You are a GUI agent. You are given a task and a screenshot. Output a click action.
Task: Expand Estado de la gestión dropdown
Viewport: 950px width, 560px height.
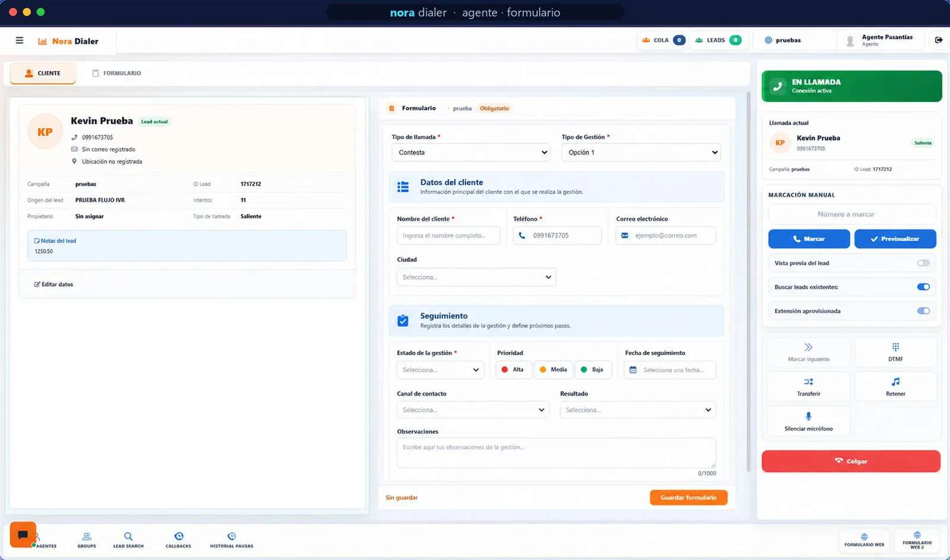coord(440,370)
